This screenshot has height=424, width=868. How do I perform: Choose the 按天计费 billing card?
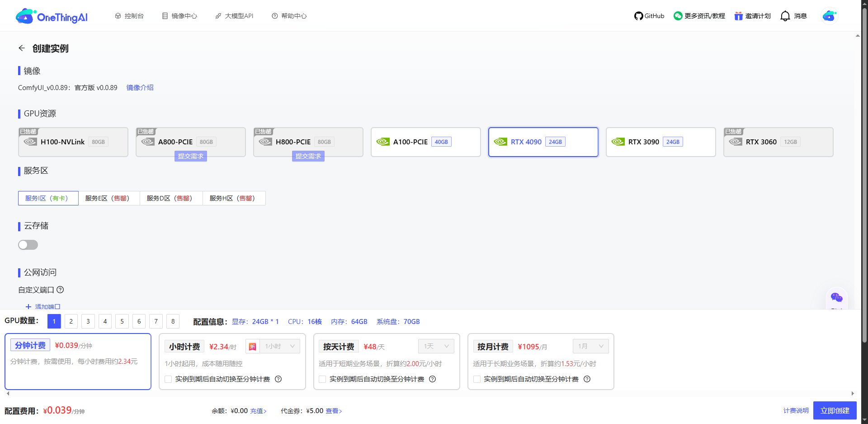[x=387, y=362]
